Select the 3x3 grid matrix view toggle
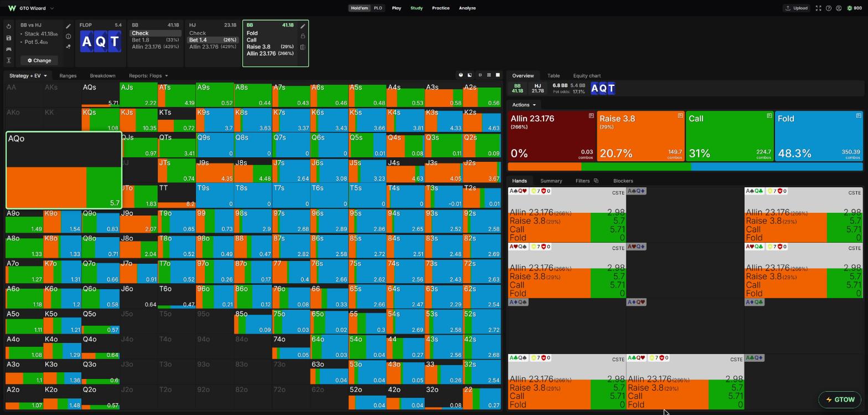Screen dimensions: 868x415 (489, 75)
